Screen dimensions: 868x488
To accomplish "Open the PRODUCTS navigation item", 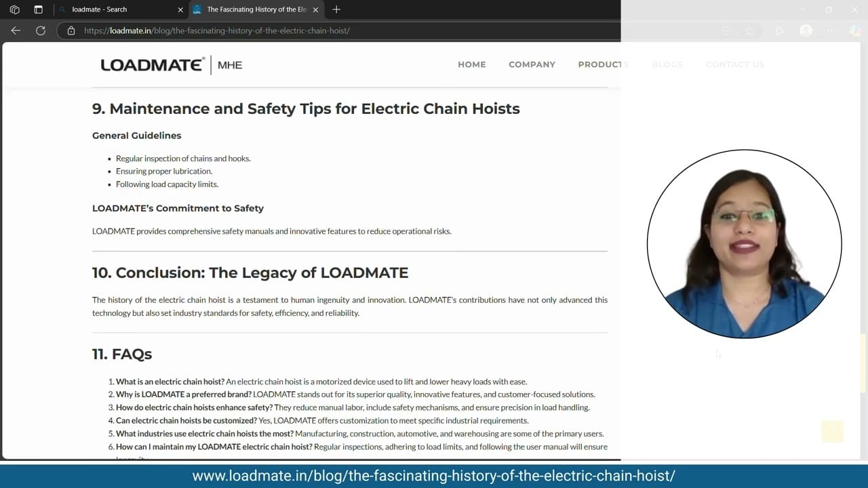I will [604, 64].
